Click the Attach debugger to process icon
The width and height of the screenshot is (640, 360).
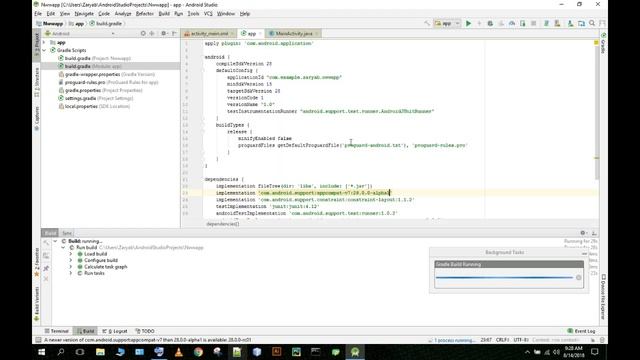click(x=522, y=24)
